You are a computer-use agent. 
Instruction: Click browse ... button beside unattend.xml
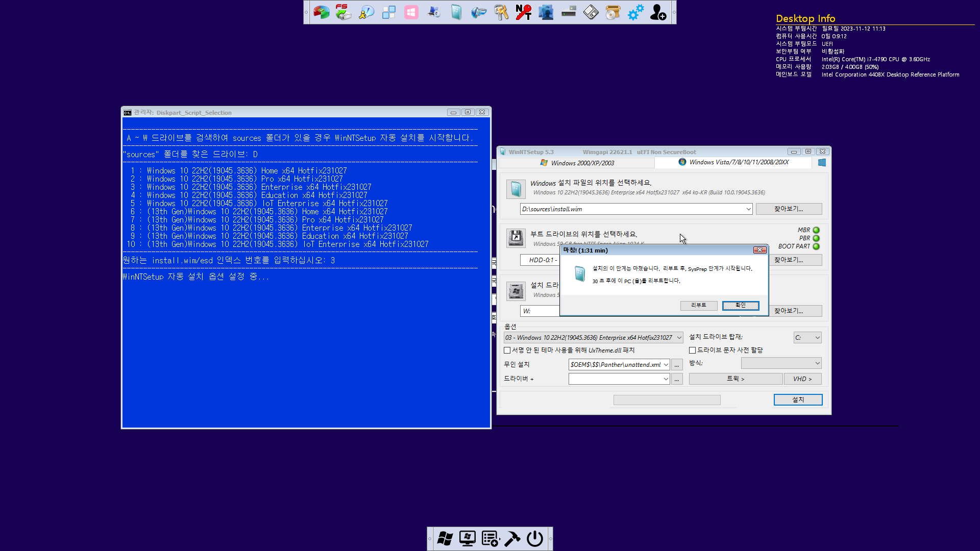(677, 365)
